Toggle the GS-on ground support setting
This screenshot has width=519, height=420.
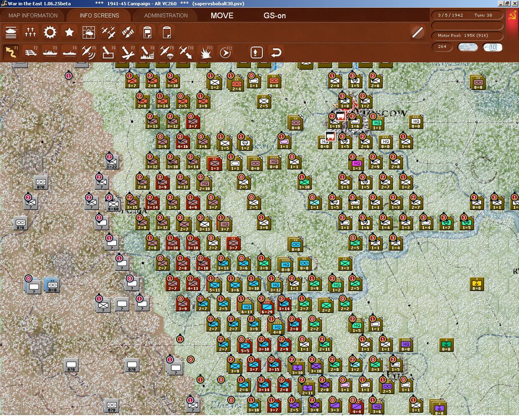[275, 15]
